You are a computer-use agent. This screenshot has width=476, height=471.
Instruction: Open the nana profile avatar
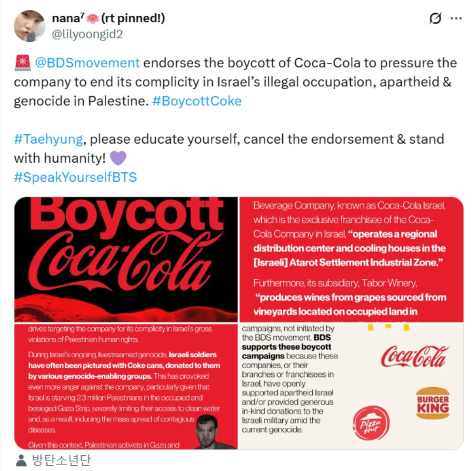pos(30,26)
